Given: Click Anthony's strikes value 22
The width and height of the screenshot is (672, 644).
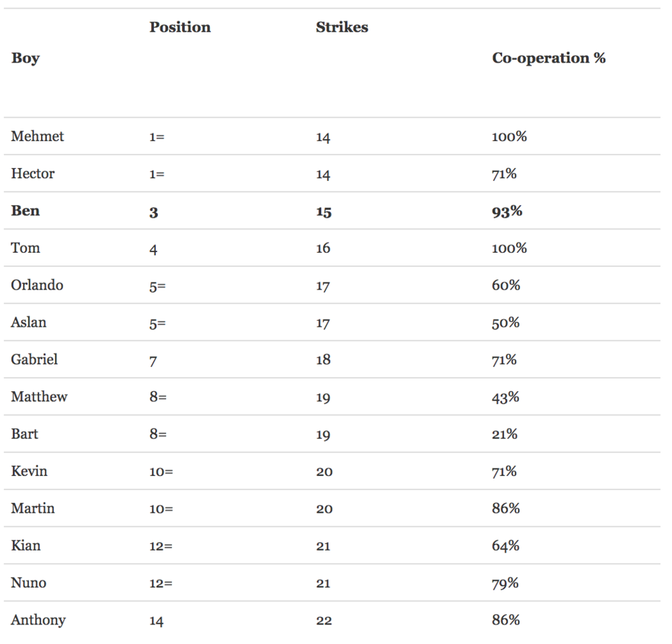Looking at the screenshot, I should coord(324,620).
